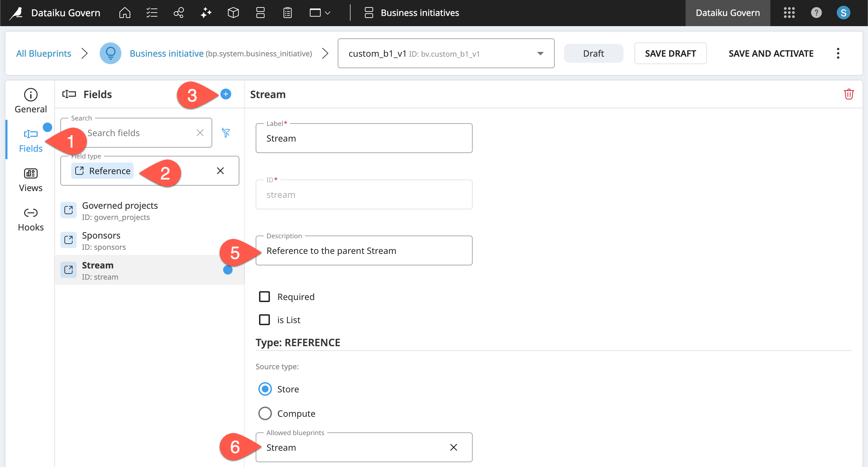868x467 pixels.
Task: Click the sparkles icon in top bar
Action: 206,13
